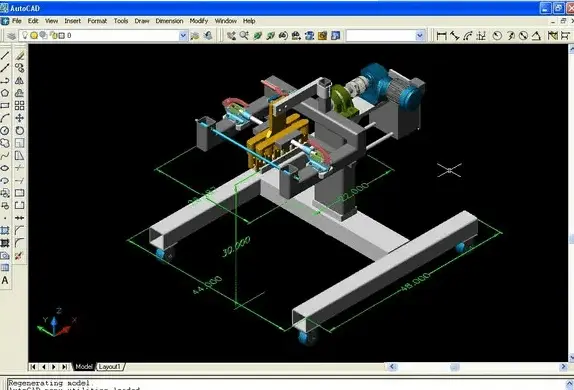The image size is (574, 390).
Task: Expand the layer dropdown list
Action: point(183,36)
